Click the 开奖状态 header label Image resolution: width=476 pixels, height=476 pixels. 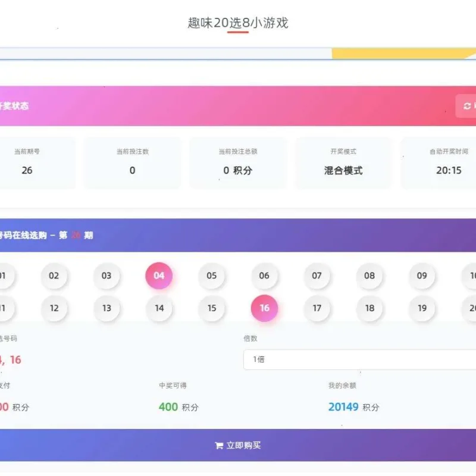point(14,106)
